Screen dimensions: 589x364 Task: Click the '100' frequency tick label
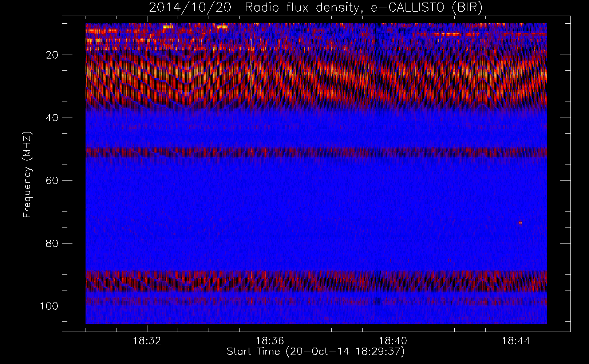50,306
